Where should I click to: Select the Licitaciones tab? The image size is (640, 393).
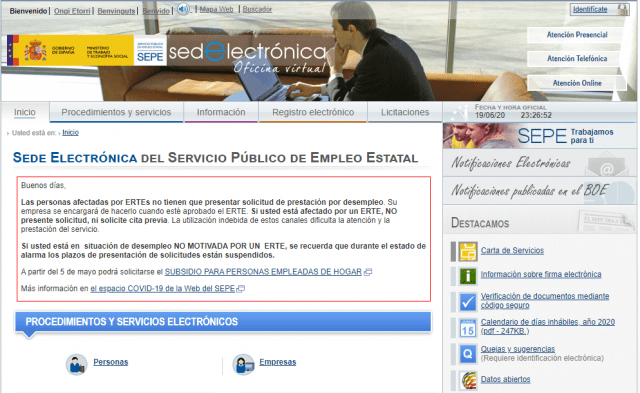[405, 112]
